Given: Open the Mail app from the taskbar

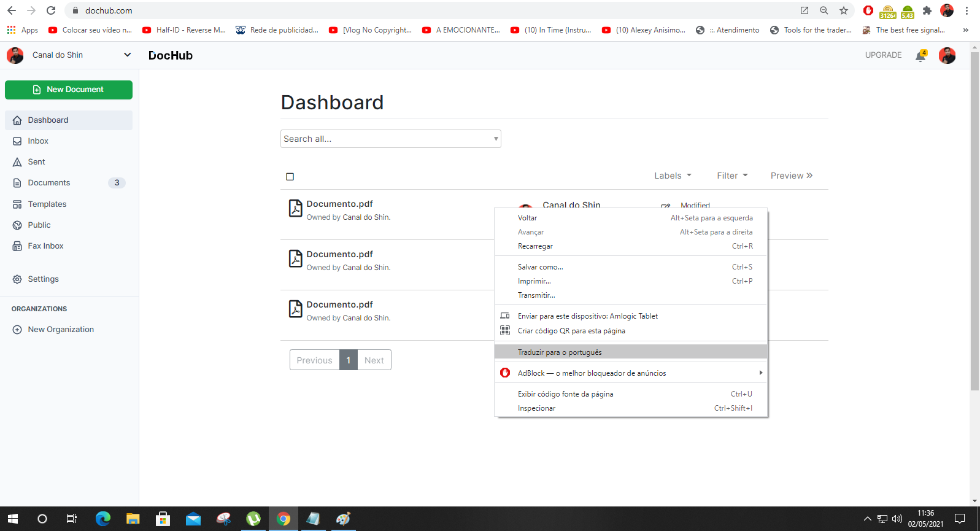Looking at the screenshot, I should click(x=193, y=519).
